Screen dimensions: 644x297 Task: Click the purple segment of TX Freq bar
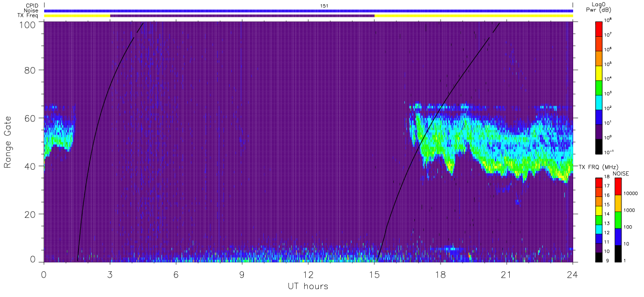point(242,16)
